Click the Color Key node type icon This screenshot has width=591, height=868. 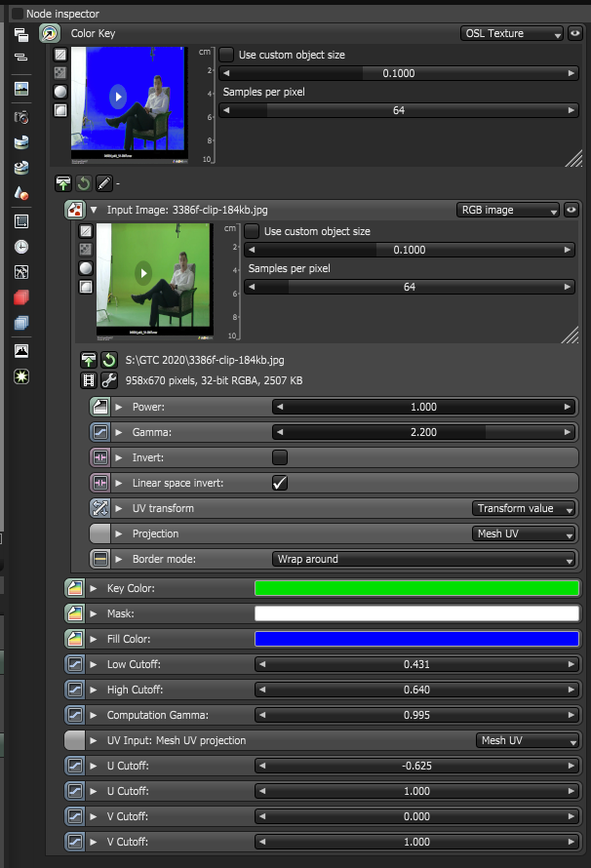50,33
